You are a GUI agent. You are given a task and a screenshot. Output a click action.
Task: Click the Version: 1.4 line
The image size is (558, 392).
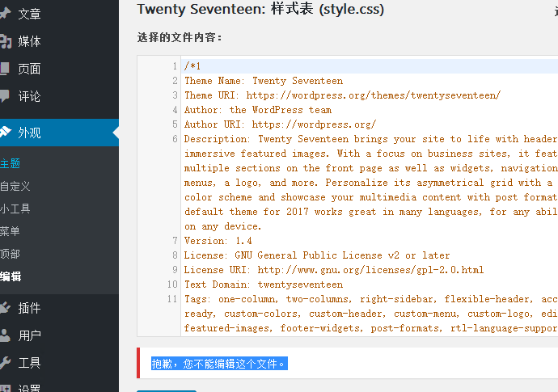pos(218,241)
